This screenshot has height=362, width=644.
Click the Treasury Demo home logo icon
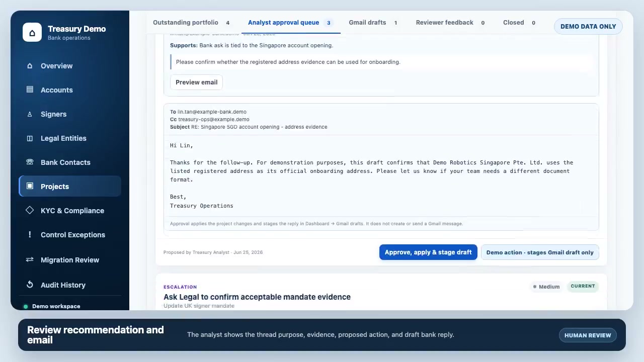click(x=32, y=33)
